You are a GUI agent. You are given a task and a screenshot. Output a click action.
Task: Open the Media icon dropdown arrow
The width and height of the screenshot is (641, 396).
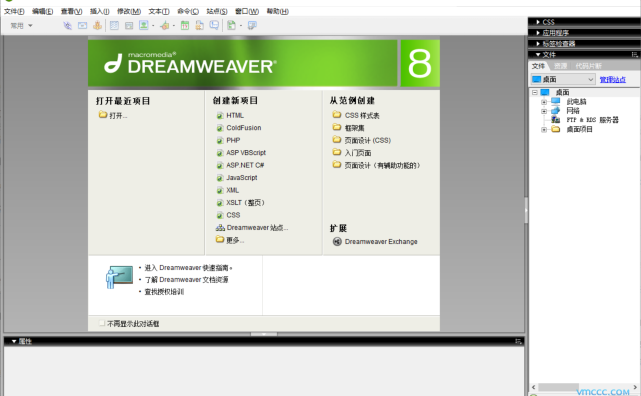click(x=174, y=26)
